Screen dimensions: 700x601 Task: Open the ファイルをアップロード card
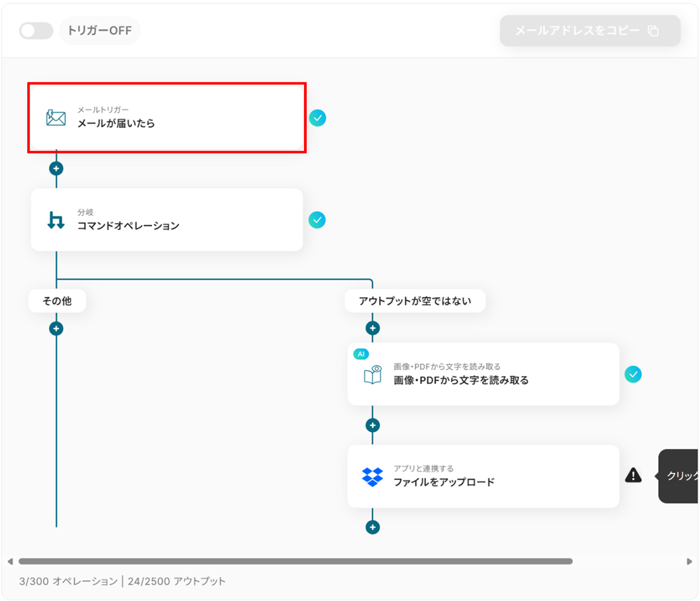(483, 476)
